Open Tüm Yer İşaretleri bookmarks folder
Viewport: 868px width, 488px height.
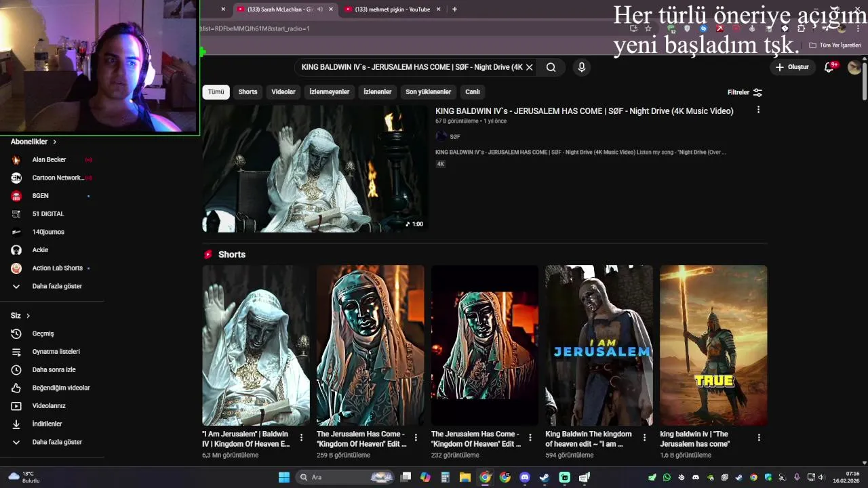(x=835, y=45)
